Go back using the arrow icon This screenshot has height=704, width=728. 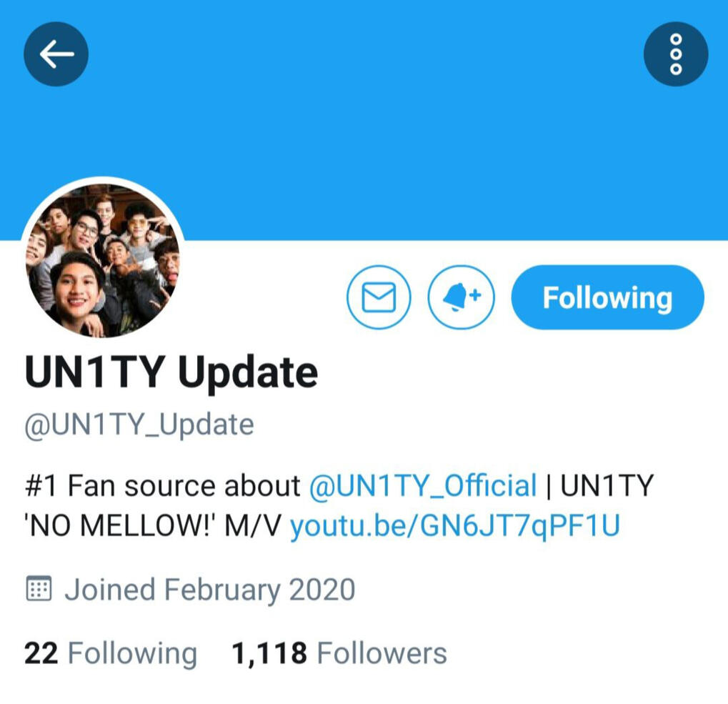click(x=56, y=54)
